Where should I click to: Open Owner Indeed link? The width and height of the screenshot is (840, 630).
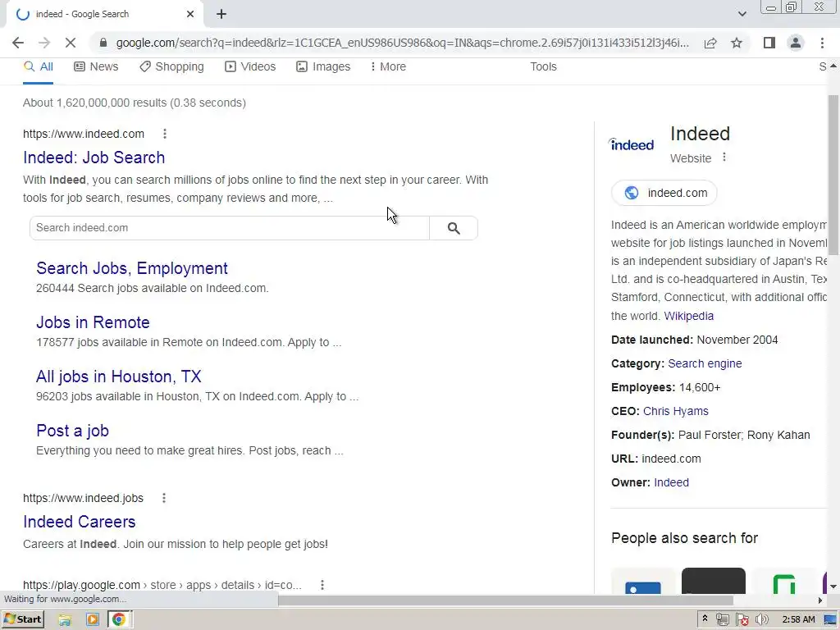click(x=671, y=482)
